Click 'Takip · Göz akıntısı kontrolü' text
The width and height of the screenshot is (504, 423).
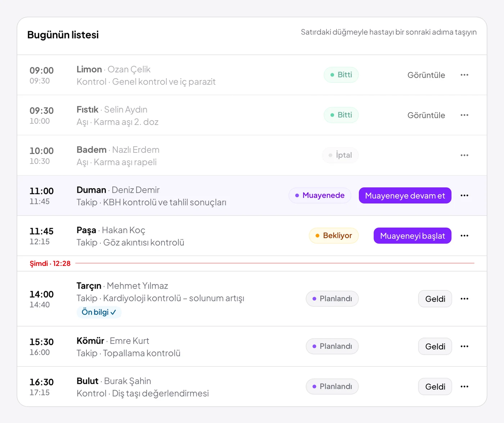click(130, 242)
